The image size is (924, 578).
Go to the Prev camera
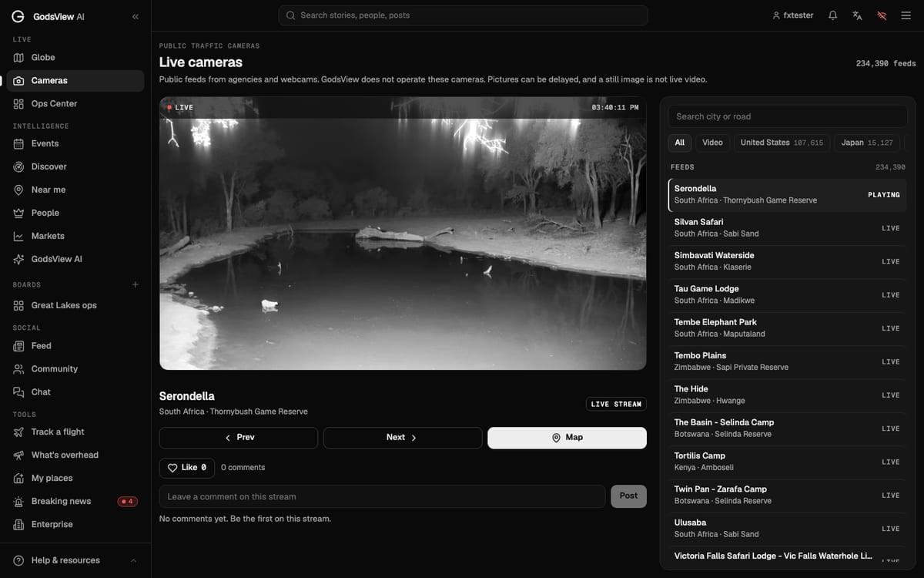click(x=239, y=438)
